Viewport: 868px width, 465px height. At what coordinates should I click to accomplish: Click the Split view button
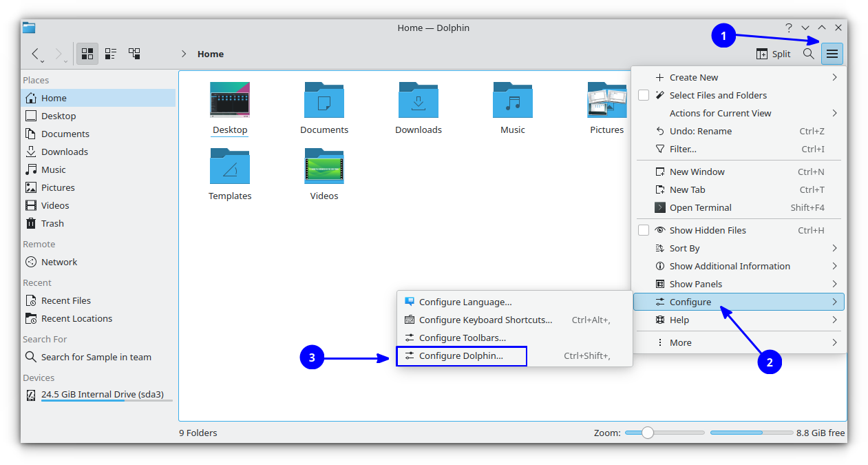click(772, 53)
